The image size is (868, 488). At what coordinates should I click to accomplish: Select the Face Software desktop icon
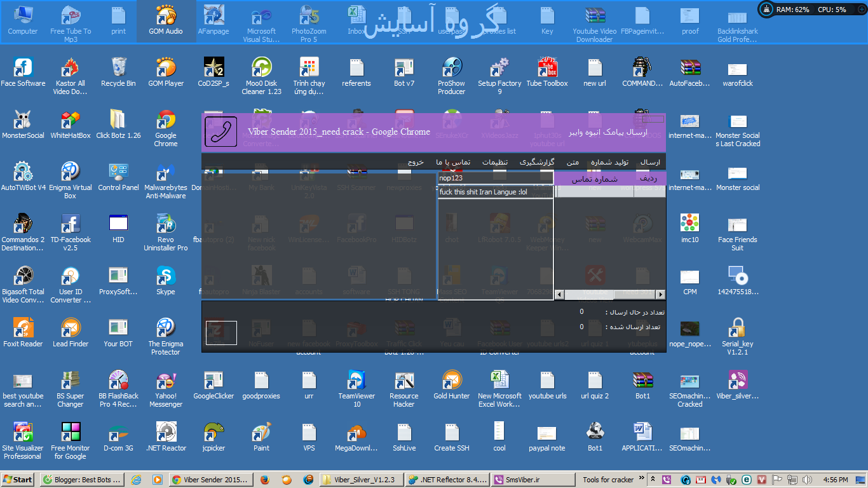23,72
